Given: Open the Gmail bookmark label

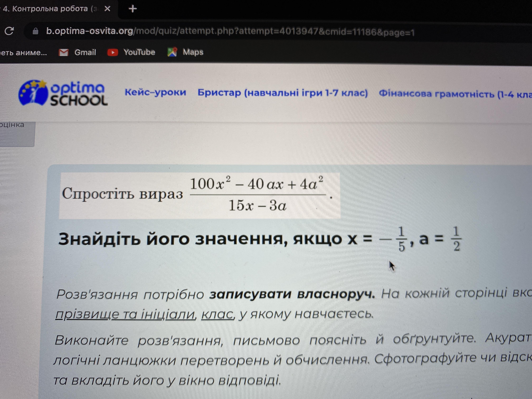Looking at the screenshot, I should (x=85, y=52).
